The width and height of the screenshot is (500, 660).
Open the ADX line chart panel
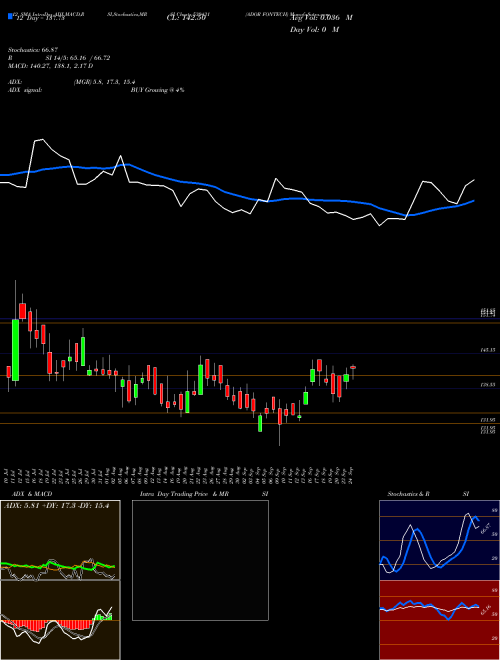(60, 540)
